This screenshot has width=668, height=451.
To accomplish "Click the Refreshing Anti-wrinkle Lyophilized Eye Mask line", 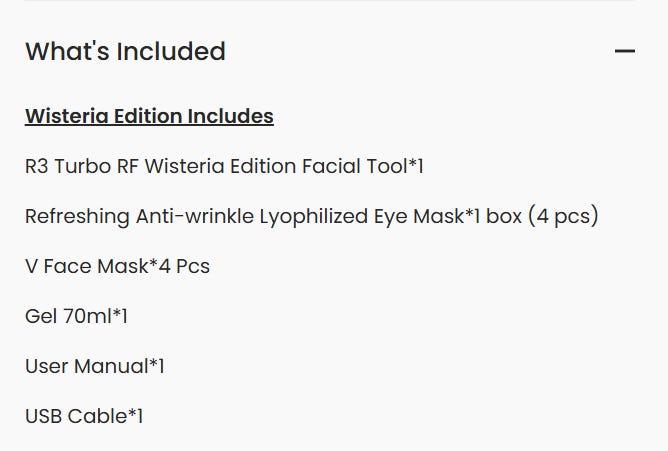I will [312, 216].
